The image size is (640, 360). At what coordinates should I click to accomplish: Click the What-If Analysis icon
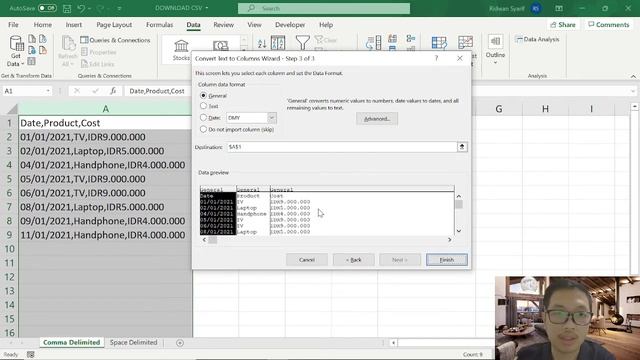click(x=439, y=42)
